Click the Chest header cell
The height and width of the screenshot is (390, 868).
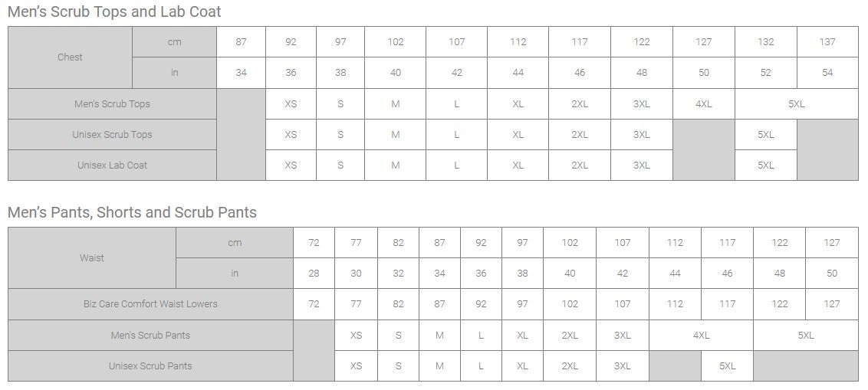[70, 57]
